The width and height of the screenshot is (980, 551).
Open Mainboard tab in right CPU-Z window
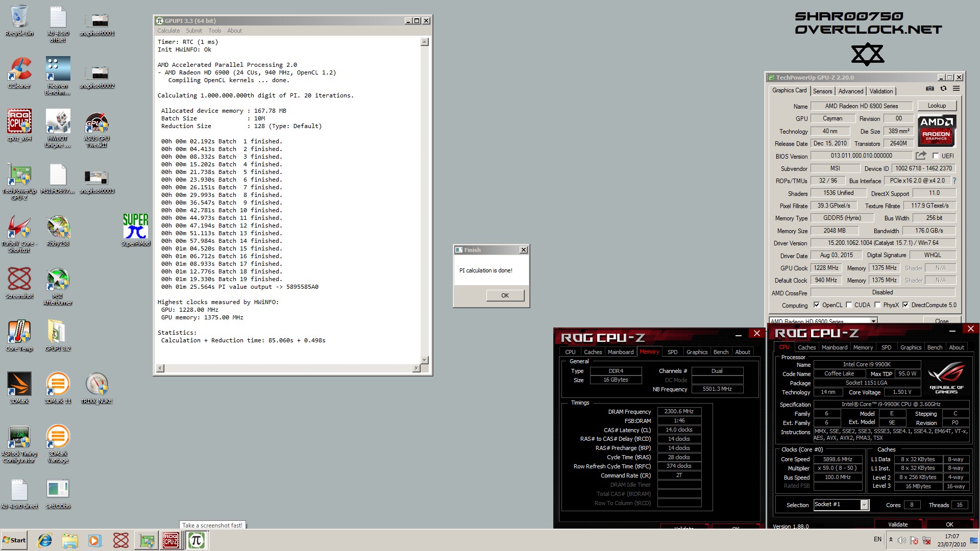point(835,347)
